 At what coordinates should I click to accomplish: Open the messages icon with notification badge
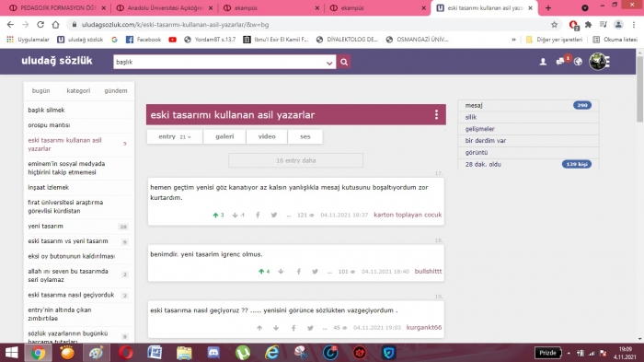[561, 62]
